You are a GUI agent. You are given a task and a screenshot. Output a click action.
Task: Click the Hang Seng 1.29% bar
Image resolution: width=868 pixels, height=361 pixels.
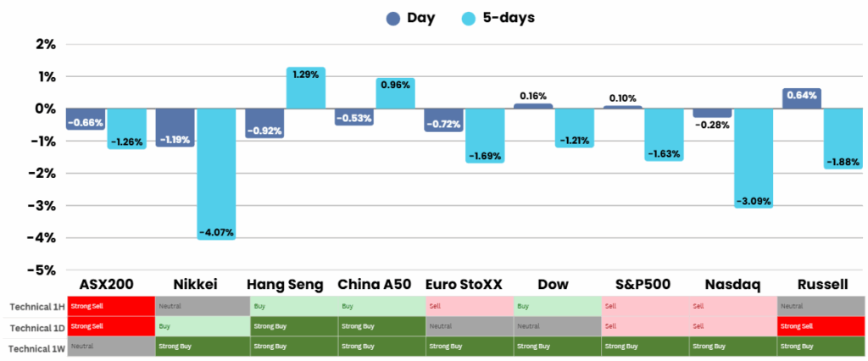pyautogui.click(x=306, y=88)
